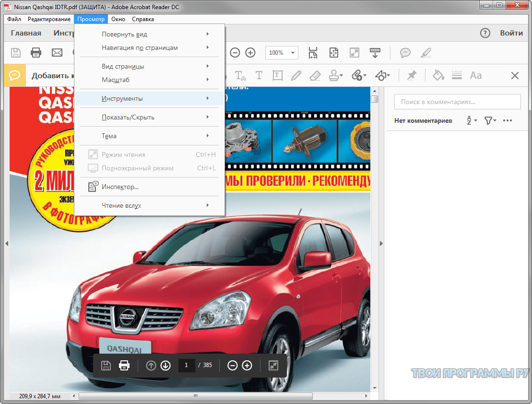532x404 pixels.
Task: Select the highlighter pen tool
Action: (x=426, y=53)
